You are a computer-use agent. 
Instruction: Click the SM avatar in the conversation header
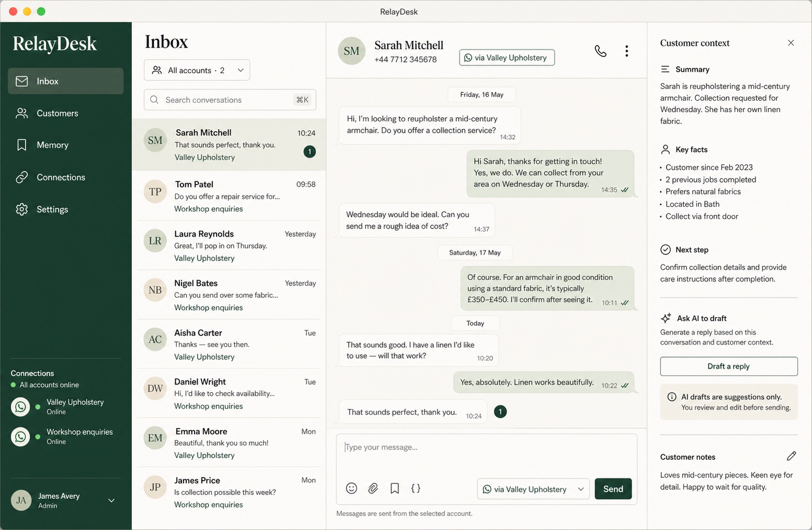[x=351, y=51]
